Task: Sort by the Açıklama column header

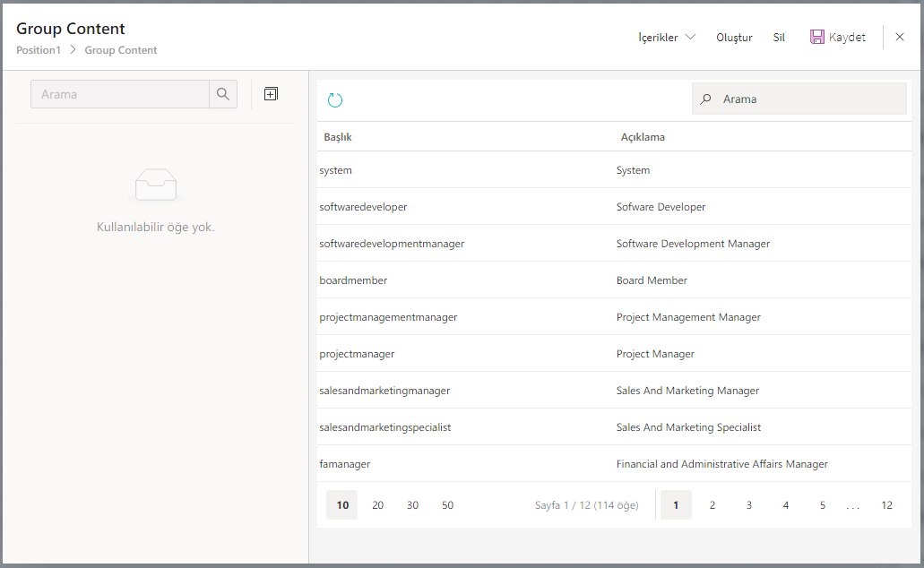Action: [643, 137]
